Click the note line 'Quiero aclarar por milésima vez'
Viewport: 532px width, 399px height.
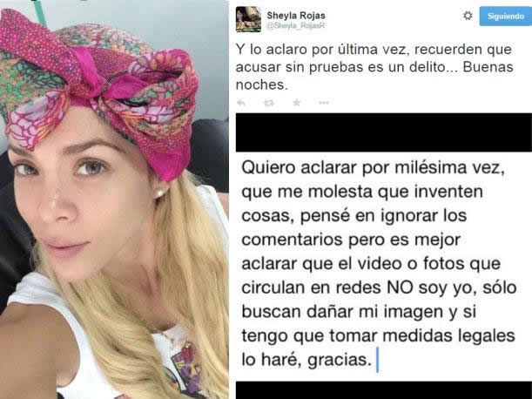(374, 168)
